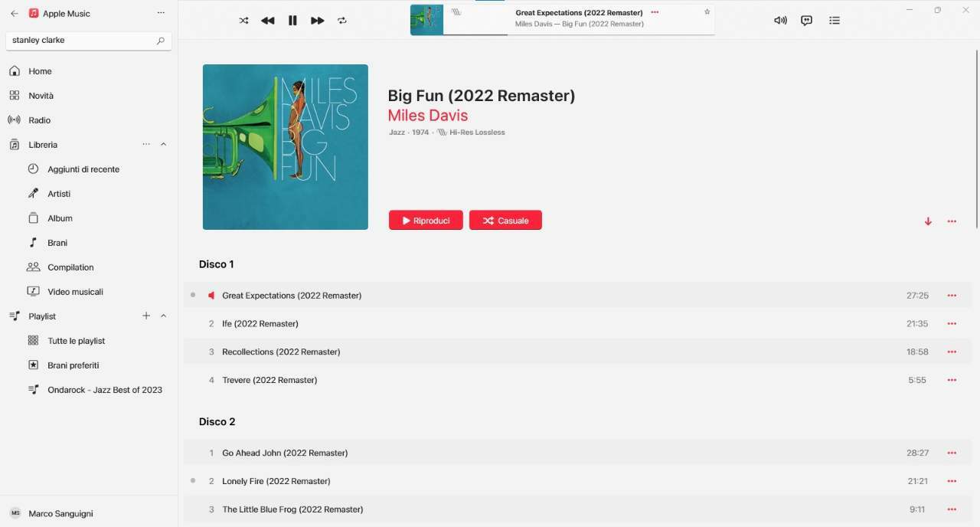Image resolution: width=980 pixels, height=527 pixels.
Task: Toggle repeat mode
Action: [x=342, y=21]
